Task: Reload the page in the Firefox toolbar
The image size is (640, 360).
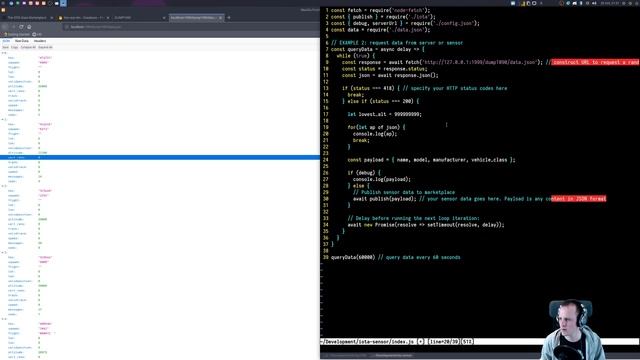Action: (x=21, y=27)
